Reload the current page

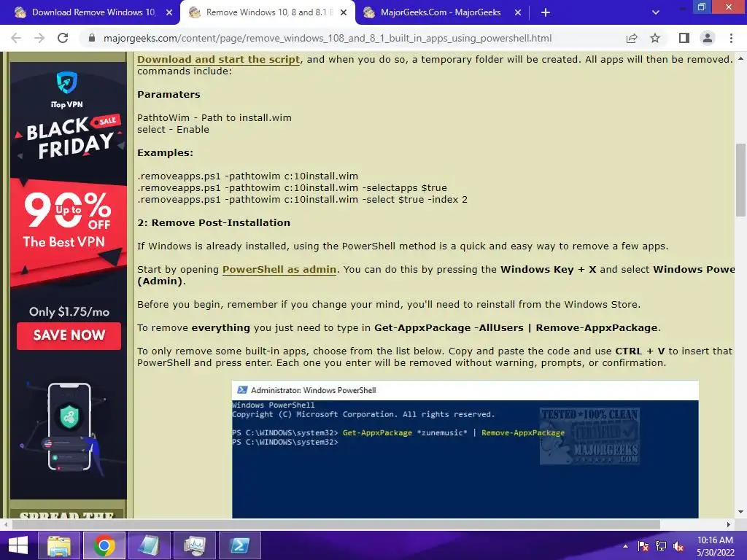(x=63, y=38)
